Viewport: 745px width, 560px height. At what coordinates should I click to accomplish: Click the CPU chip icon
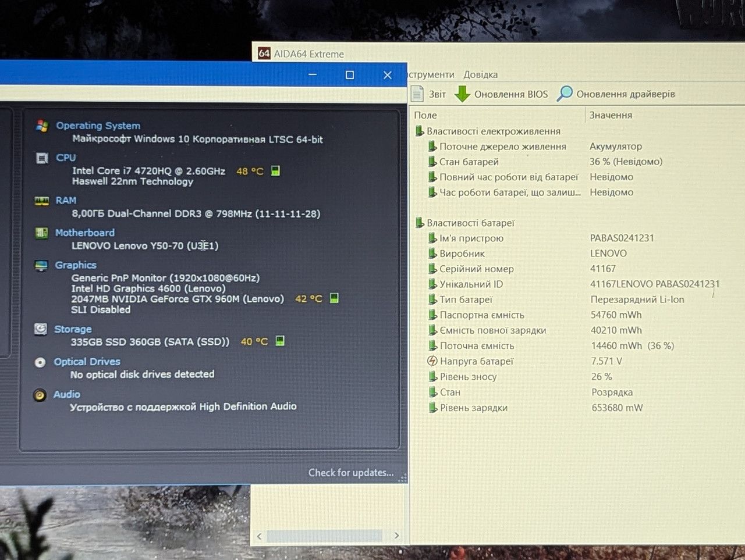42,158
